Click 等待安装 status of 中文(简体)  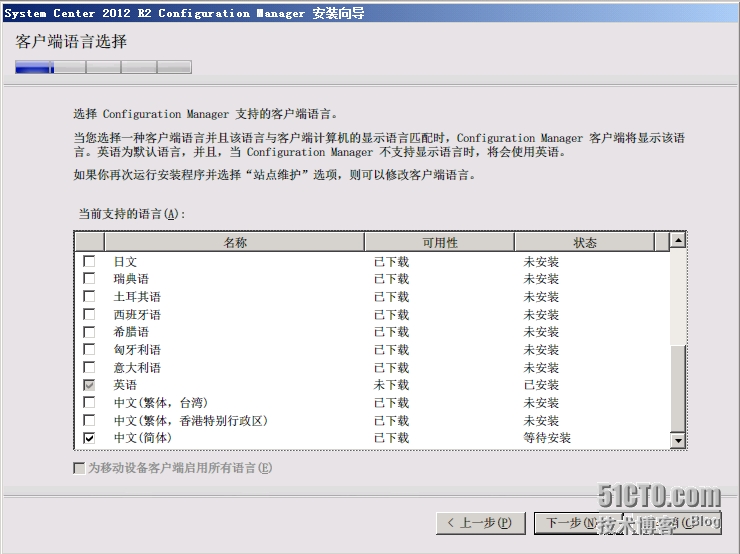click(x=547, y=438)
